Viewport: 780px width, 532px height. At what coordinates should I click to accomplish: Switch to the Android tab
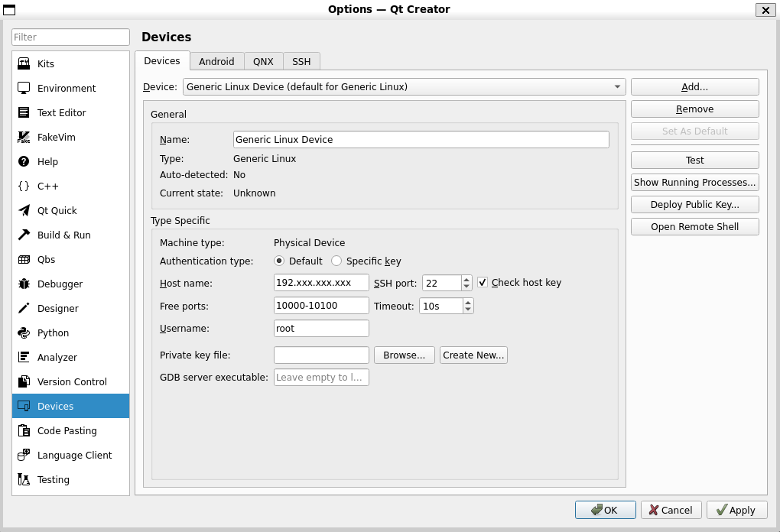[216, 62]
